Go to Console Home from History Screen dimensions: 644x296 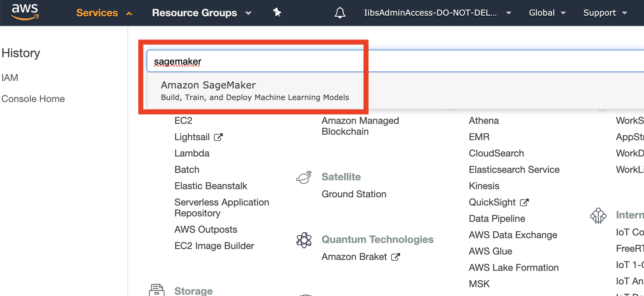[33, 99]
